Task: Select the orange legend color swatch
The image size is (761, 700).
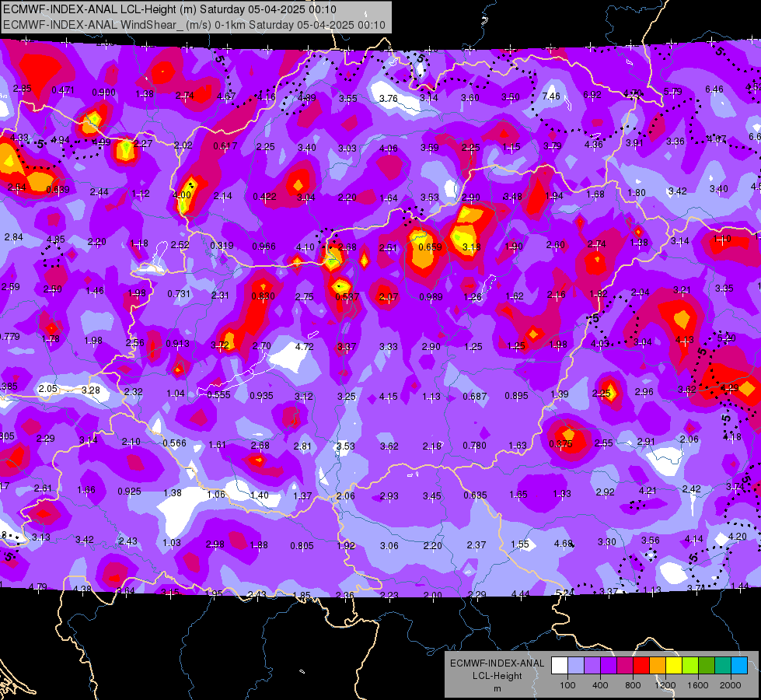Action: [658, 666]
